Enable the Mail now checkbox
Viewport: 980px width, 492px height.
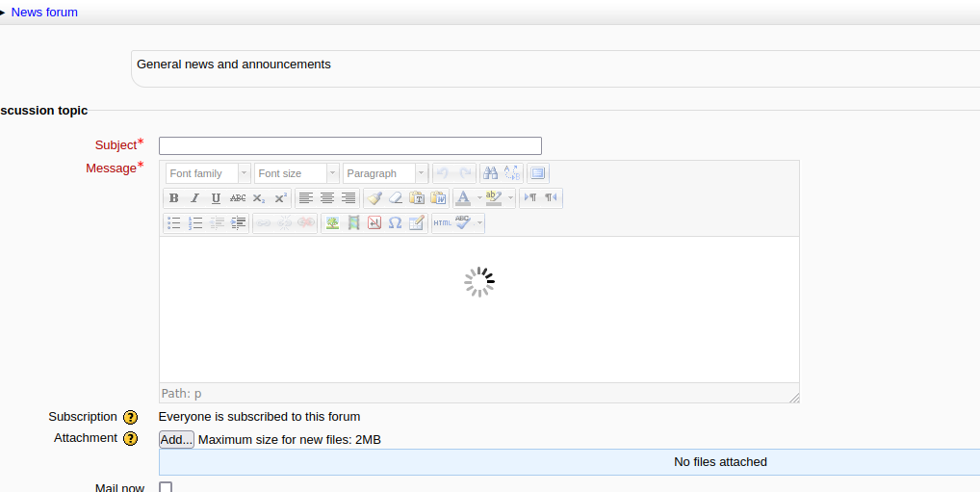(166, 488)
